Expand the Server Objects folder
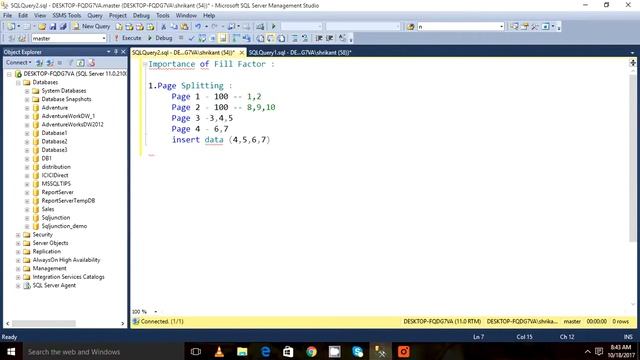This screenshot has width=640, height=360. (x=18, y=243)
